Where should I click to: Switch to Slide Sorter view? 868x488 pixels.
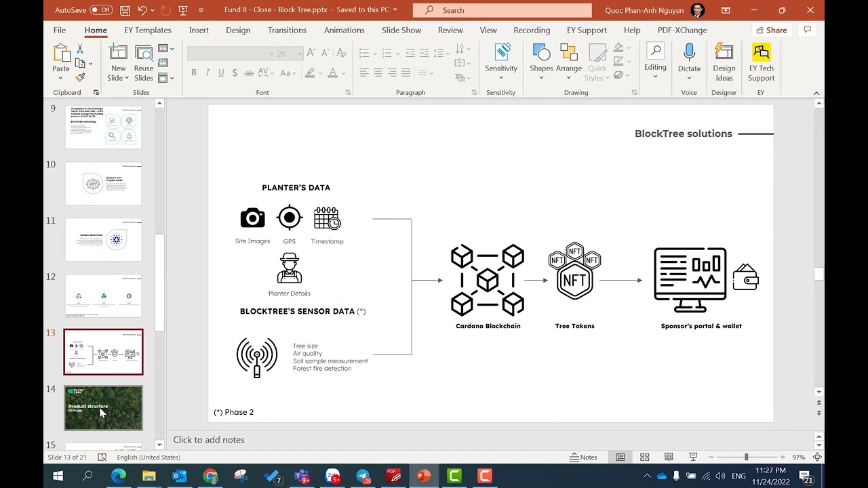(644, 457)
